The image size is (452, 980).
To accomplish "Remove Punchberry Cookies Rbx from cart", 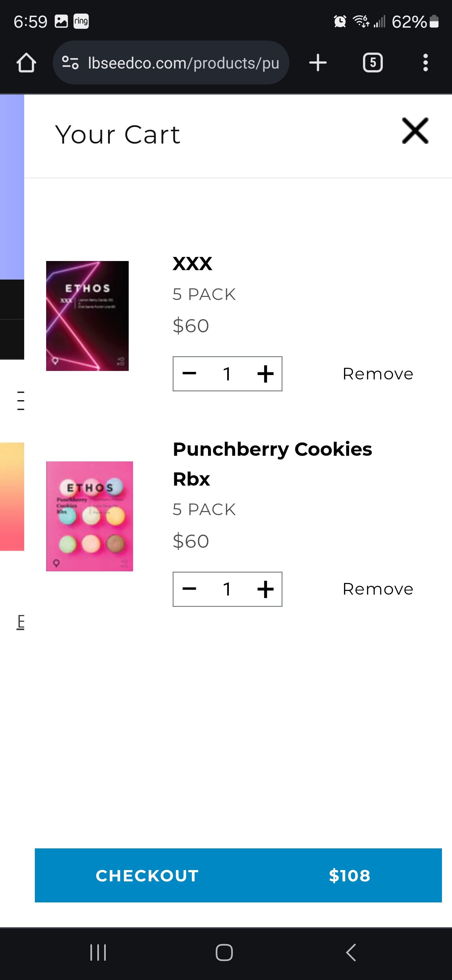I will [378, 589].
